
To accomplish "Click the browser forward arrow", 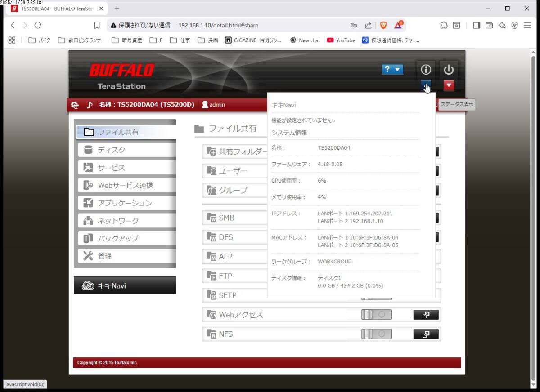I will coord(25,26).
